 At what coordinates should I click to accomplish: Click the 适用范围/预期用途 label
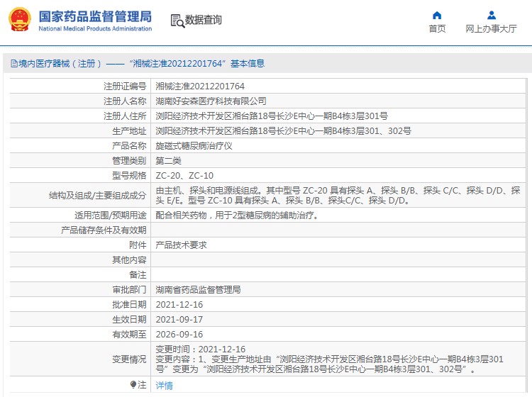[x=111, y=216]
